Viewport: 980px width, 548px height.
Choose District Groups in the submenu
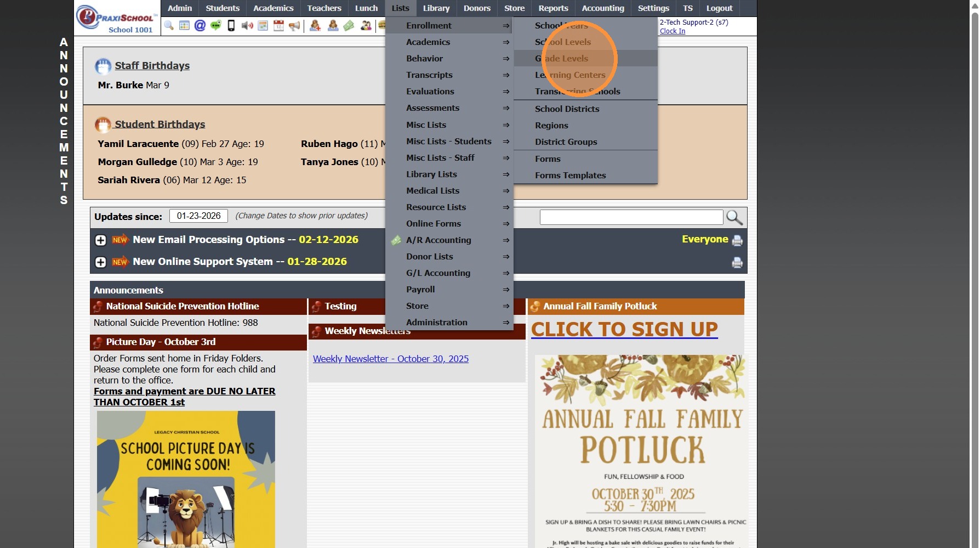point(585,142)
